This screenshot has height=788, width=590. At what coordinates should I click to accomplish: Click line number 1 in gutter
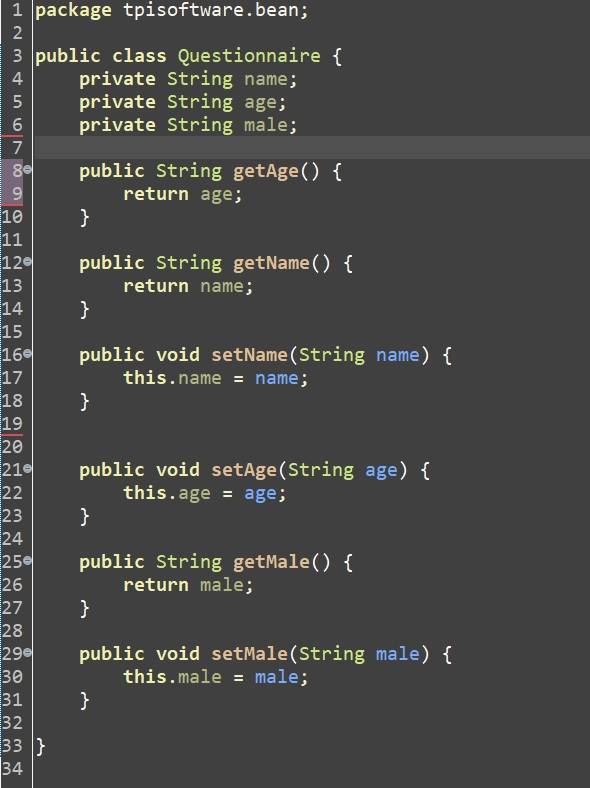click(x=17, y=10)
